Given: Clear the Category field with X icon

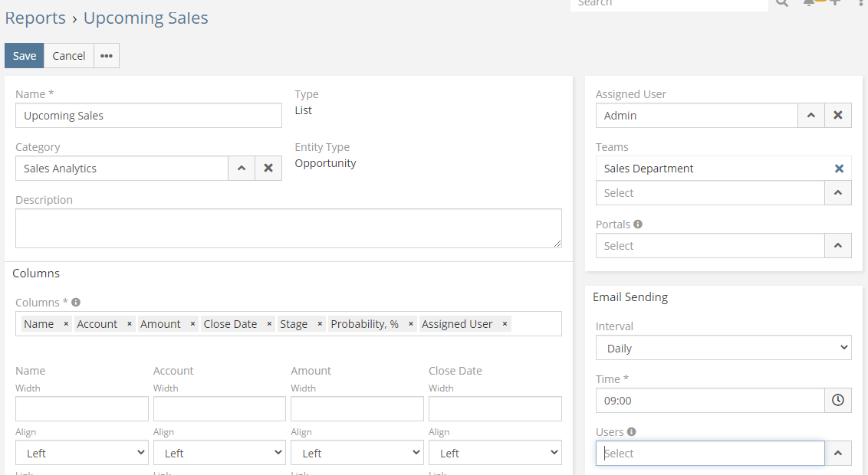Looking at the screenshot, I should [268, 169].
